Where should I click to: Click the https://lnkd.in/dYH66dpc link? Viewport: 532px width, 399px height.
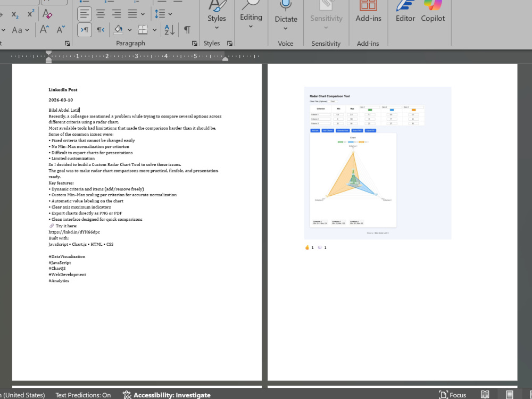coord(74,232)
